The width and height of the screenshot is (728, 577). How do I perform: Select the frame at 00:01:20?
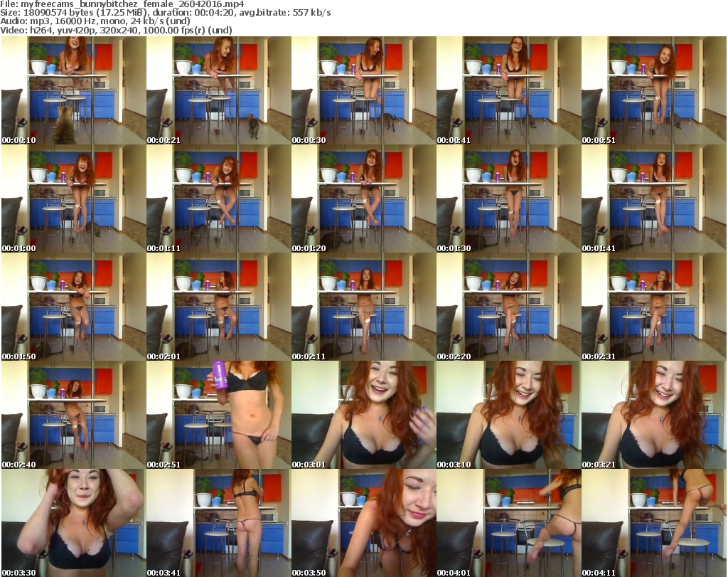point(363,198)
